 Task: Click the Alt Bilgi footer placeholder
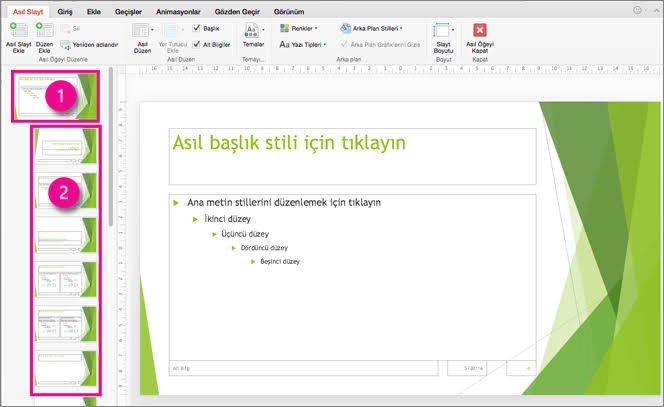[300, 367]
